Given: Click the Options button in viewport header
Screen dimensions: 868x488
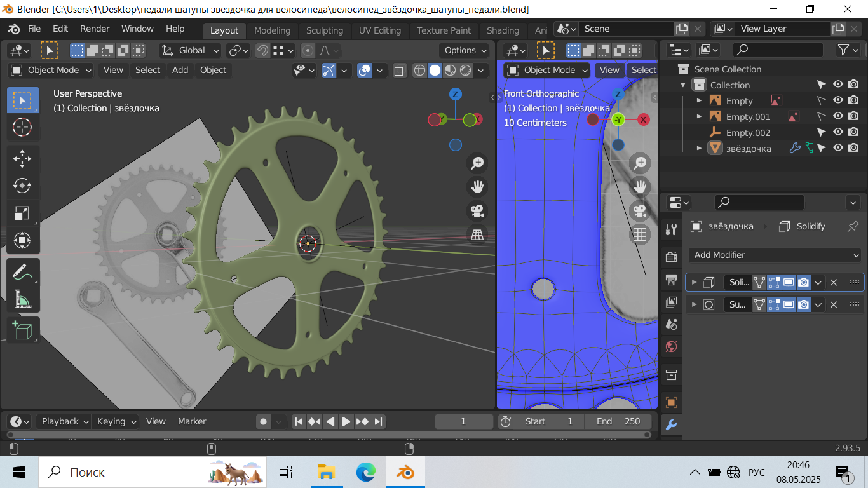Looking at the screenshot, I should coord(465,50).
